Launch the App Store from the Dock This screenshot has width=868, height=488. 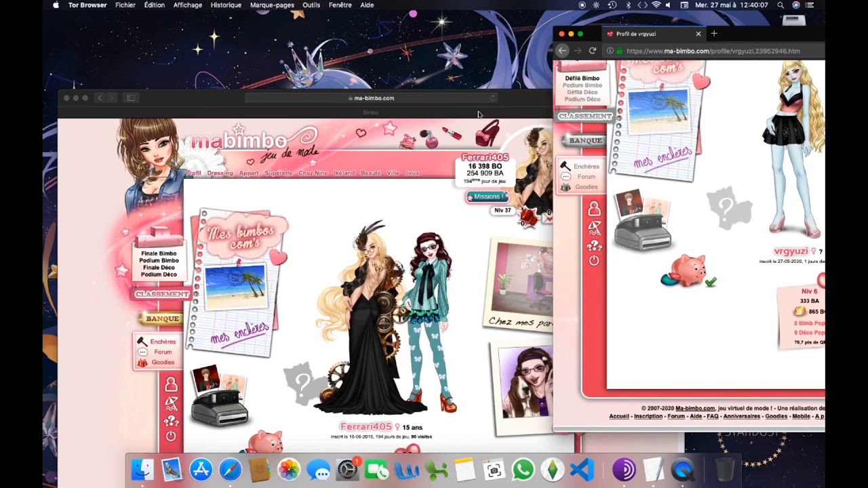click(x=201, y=470)
